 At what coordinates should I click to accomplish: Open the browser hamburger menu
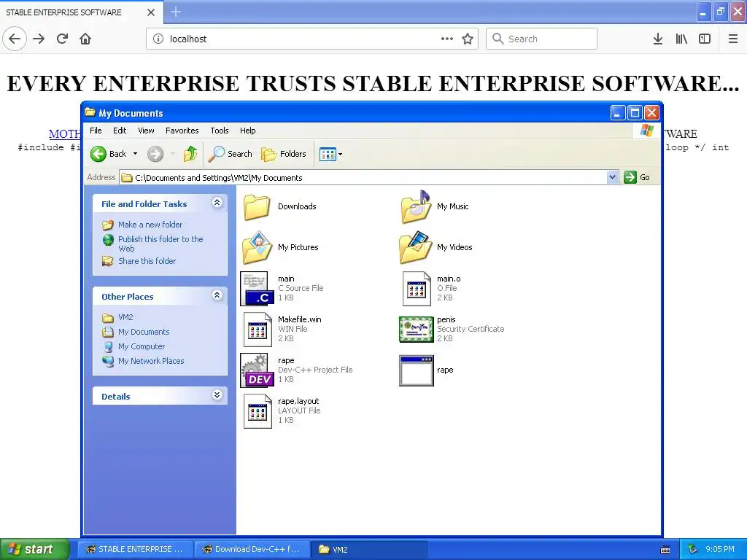733,39
